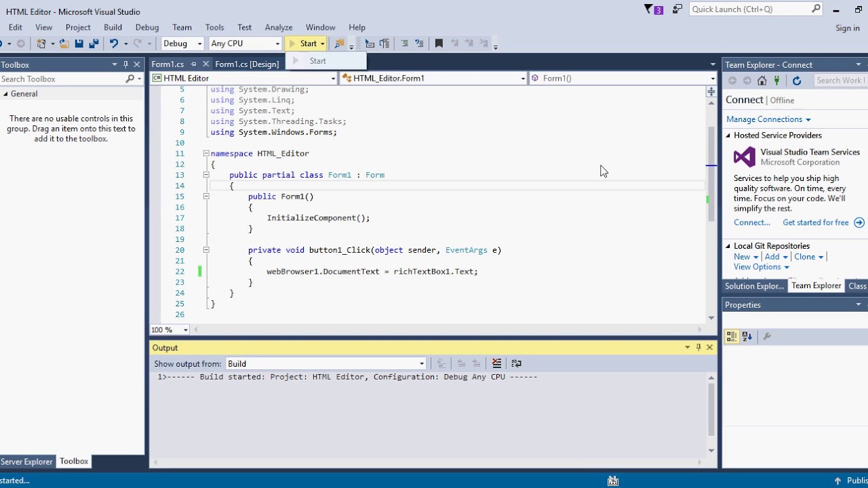Open the Any CPU platform dropdown

(277, 43)
